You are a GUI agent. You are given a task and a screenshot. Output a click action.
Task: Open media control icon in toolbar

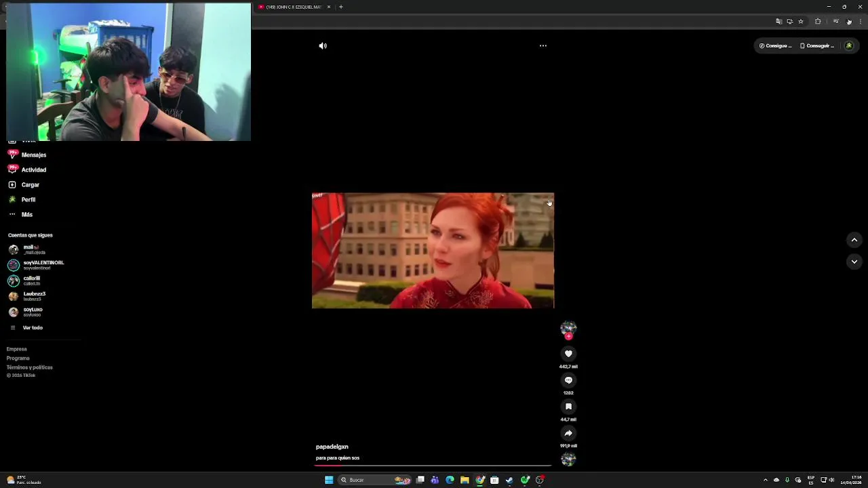click(835, 22)
